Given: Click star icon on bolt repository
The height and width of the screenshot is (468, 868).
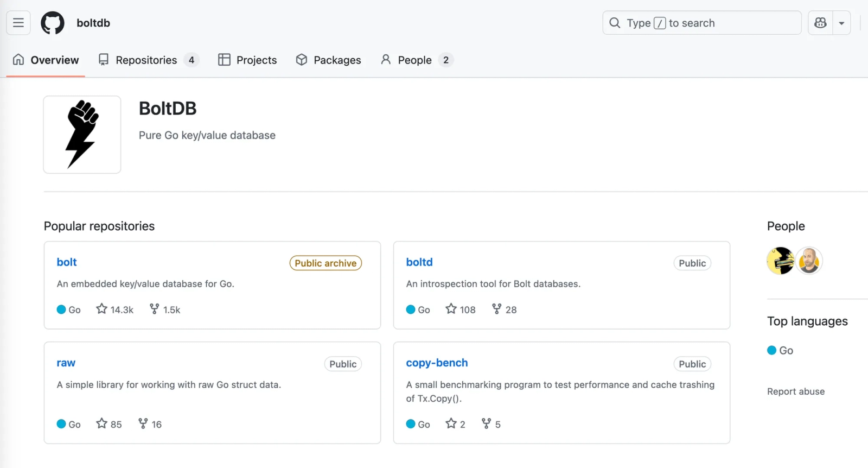Looking at the screenshot, I should 101,309.
